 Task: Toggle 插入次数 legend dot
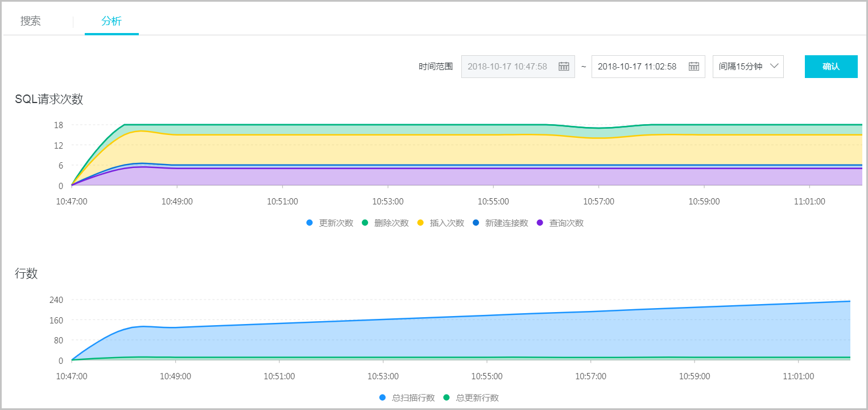point(420,223)
